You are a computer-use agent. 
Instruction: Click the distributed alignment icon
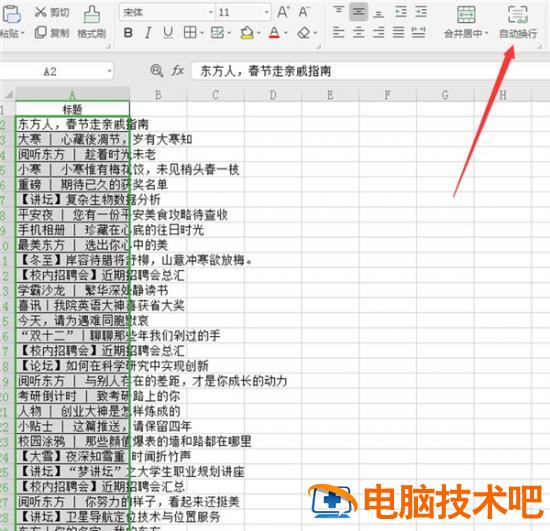click(x=418, y=33)
